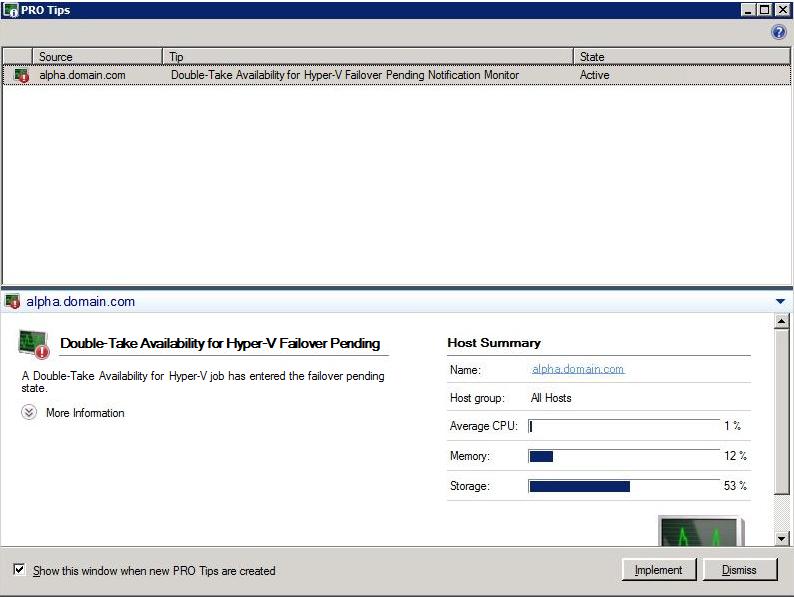This screenshot has height=597, width=794.
Task: Open the alpha.domain.com host name link
Action: 578,369
